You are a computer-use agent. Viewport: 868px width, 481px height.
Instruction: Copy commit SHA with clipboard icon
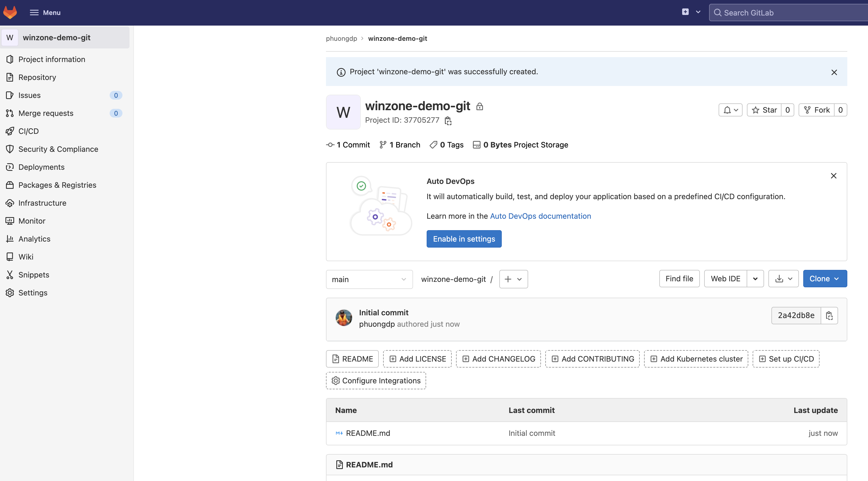pyautogui.click(x=829, y=315)
